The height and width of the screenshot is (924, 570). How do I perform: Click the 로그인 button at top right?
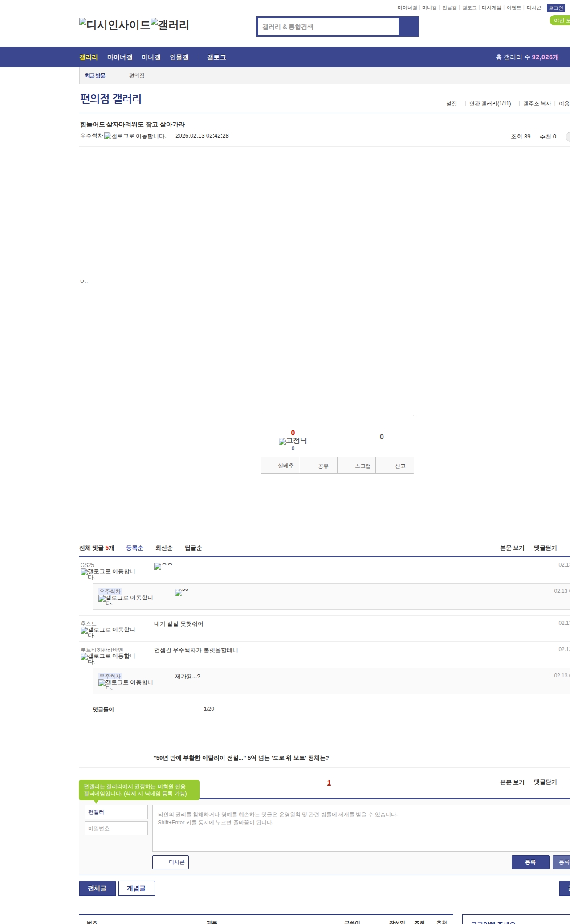click(x=556, y=8)
